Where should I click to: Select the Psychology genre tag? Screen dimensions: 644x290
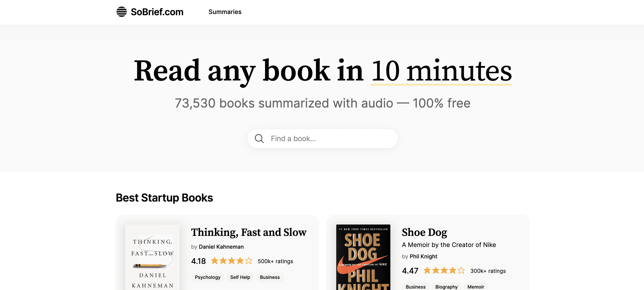tap(208, 277)
